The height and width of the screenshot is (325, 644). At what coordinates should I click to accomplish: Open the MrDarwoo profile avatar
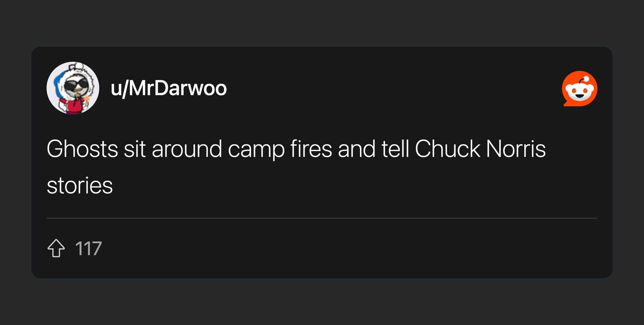(x=73, y=88)
